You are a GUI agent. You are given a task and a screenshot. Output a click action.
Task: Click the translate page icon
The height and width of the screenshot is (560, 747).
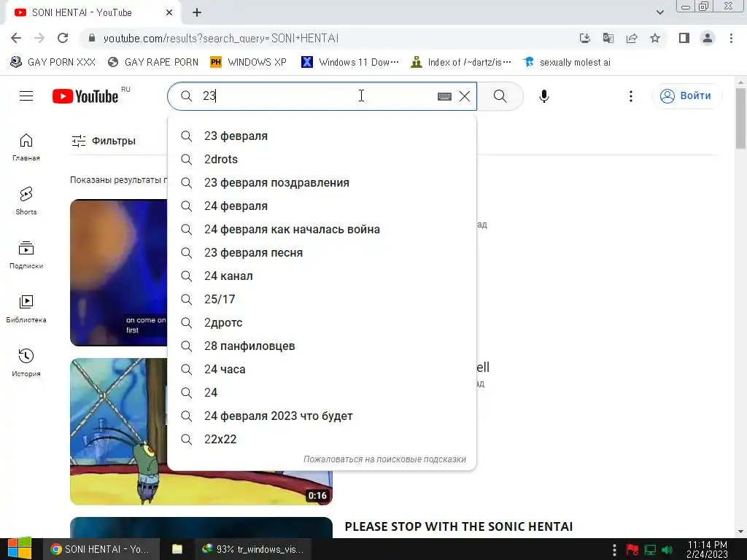click(x=608, y=38)
